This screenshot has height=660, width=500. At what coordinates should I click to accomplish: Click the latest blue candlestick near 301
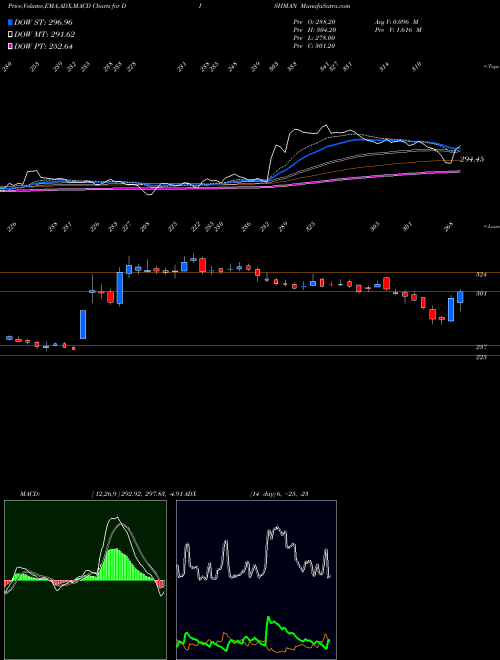[x=460, y=297]
